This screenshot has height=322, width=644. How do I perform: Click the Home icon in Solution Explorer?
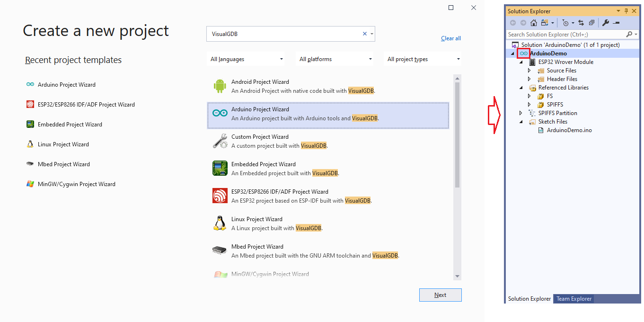pyautogui.click(x=534, y=23)
